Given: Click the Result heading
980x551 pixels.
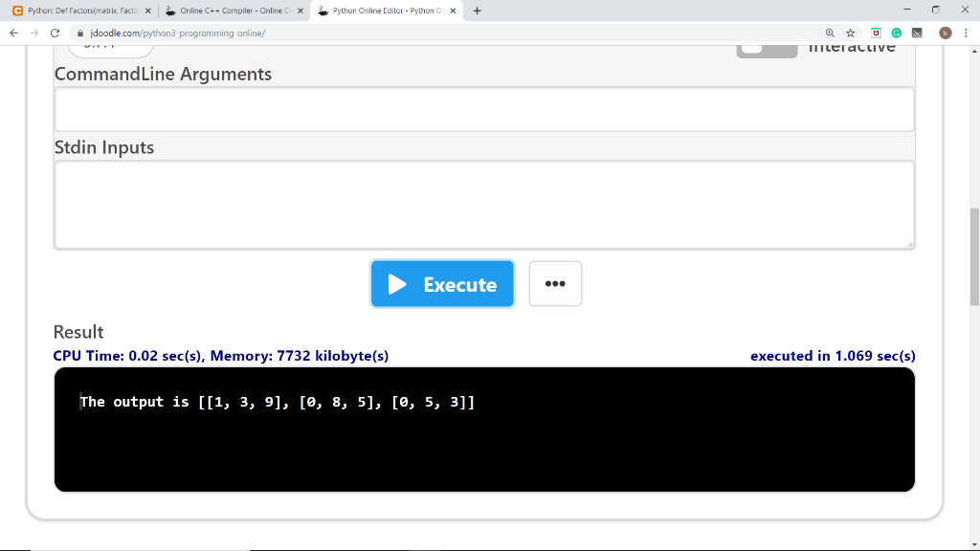Looking at the screenshot, I should coord(78,332).
